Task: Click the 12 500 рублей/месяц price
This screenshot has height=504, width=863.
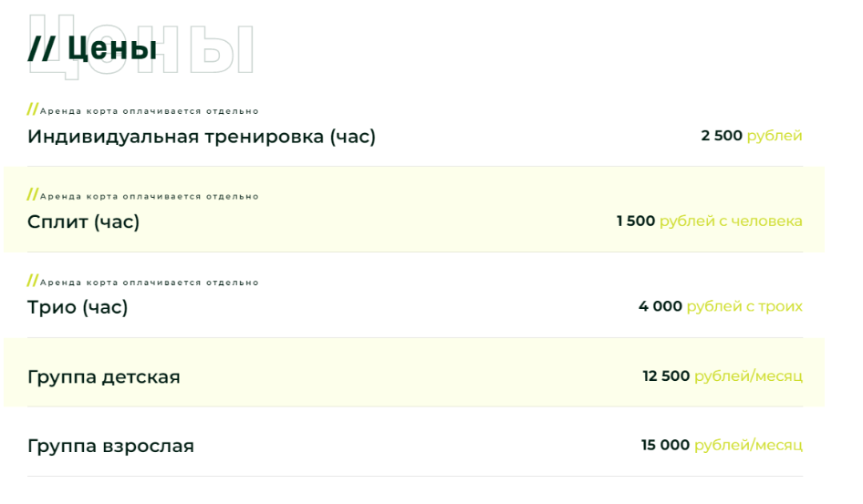Action: (723, 375)
